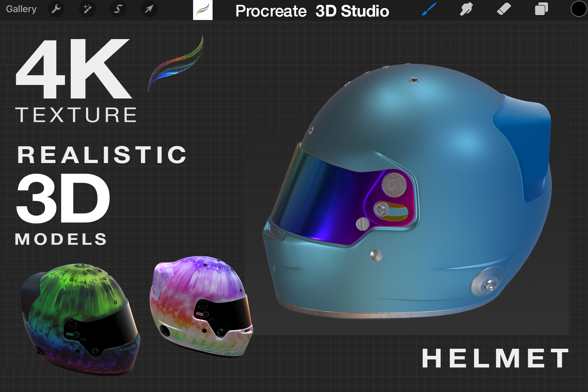Open the Gallery
This screenshot has width=588, height=392.
[x=21, y=9]
